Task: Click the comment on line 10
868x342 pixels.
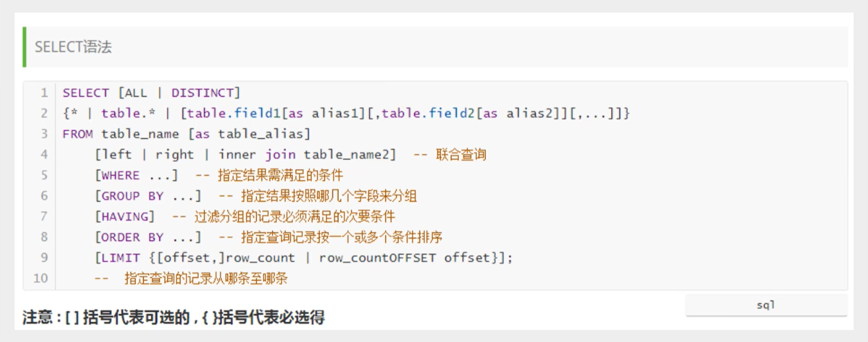Action: click(x=191, y=278)
